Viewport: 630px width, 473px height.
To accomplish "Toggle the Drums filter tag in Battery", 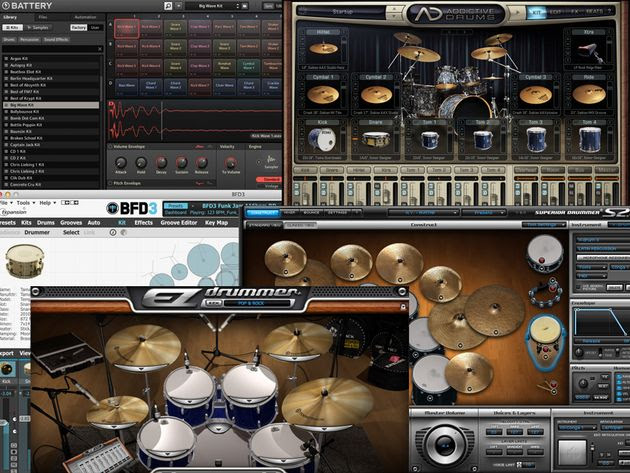I will click(x=9, y=39).
